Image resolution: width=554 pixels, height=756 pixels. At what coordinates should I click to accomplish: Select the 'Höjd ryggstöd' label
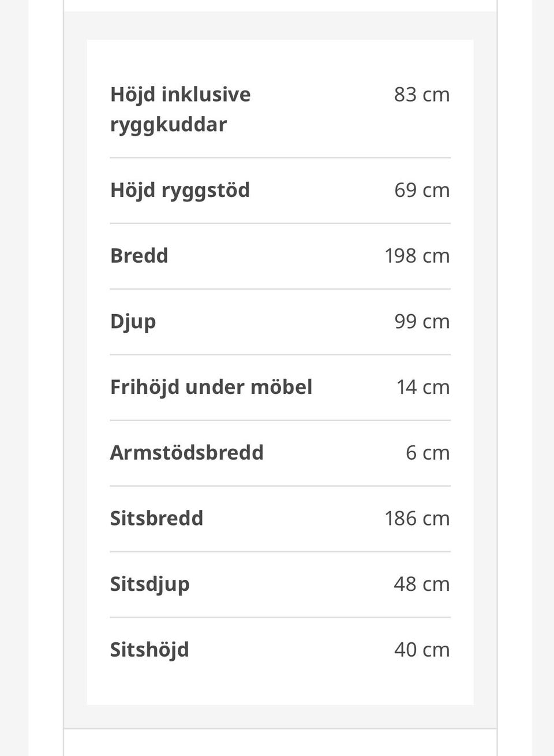(x=180, y=190)
